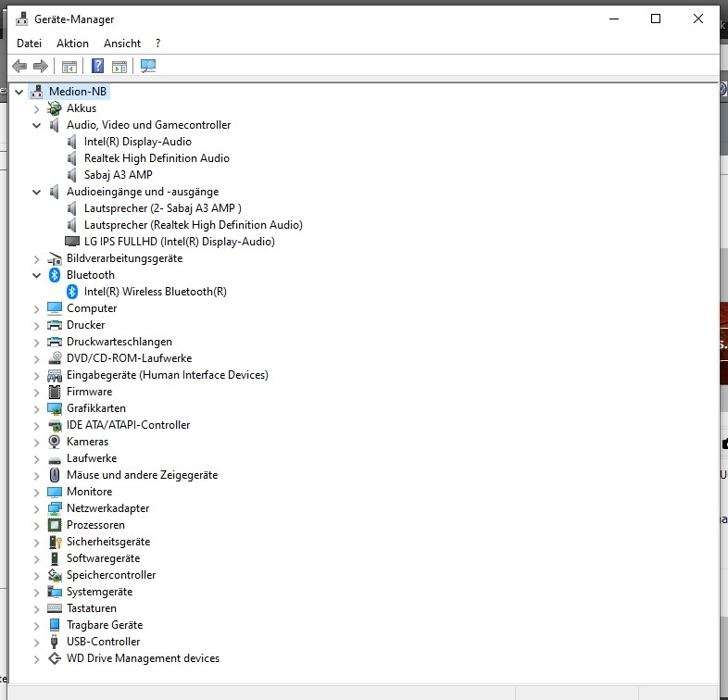Click the show/hide console tree toolbar icon
The height and width of the screenshot is (700, 728).
[x=69, y=66]
